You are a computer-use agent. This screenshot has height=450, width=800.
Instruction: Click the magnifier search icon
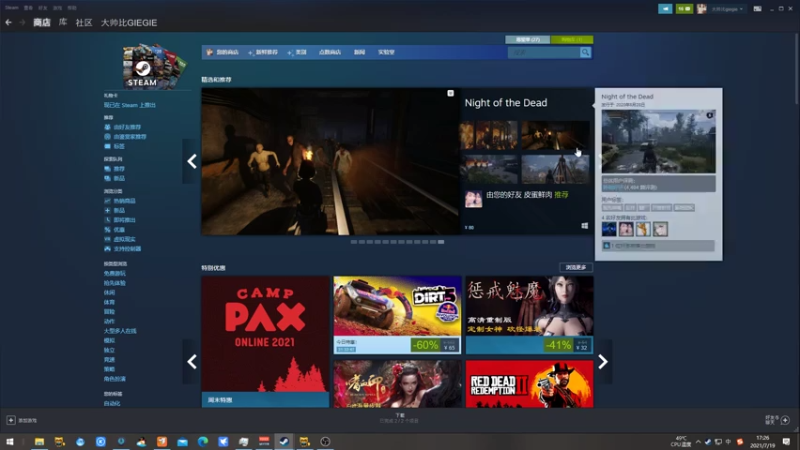click(x=585, y=52)
